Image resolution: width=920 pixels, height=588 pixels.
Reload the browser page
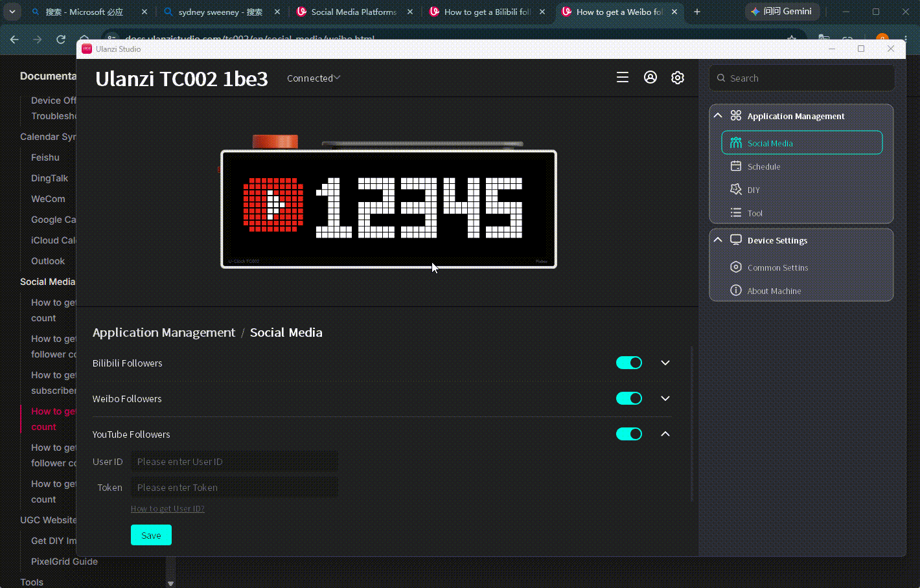(x=61, y=40)
